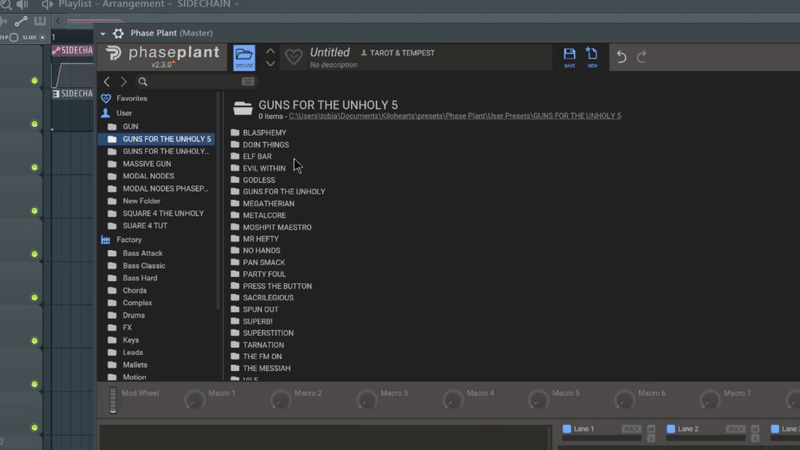Undo the last action in Phase Plant
The width and height of the screenshot is (800, 450).
coord(621,57)
